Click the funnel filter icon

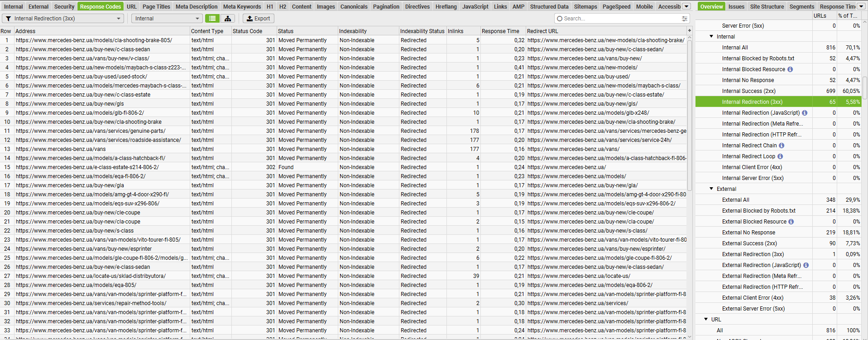point(8,19)
